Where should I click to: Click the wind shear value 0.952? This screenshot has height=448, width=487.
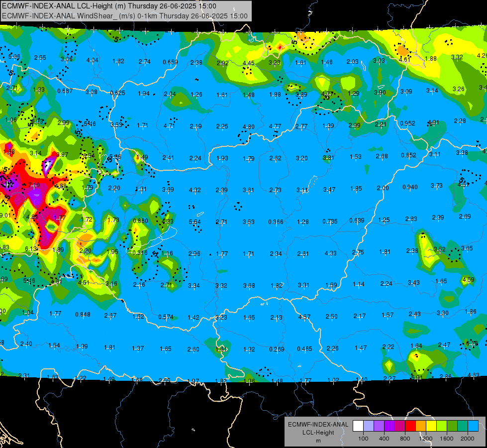[407, 123]
